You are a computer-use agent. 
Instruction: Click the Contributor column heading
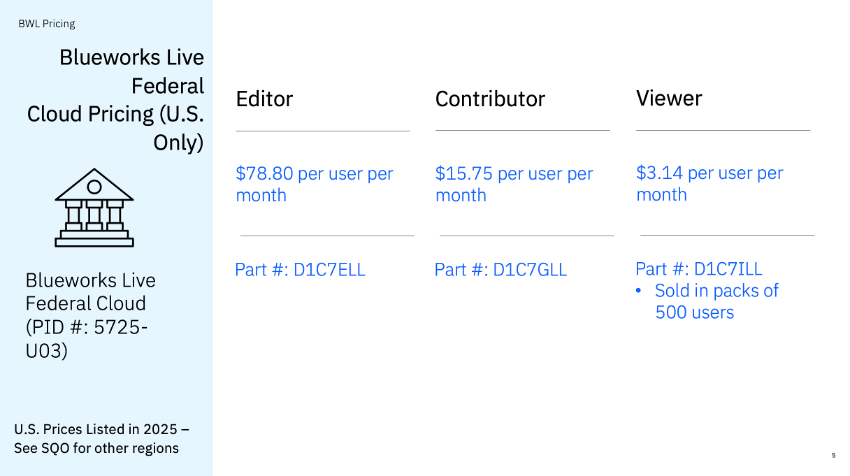click(490, 99)
